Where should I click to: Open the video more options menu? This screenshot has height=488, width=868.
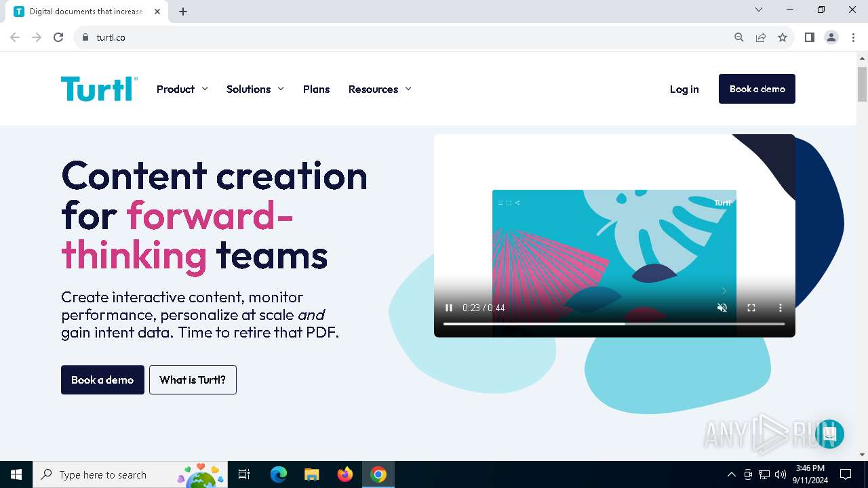[781, 308]
